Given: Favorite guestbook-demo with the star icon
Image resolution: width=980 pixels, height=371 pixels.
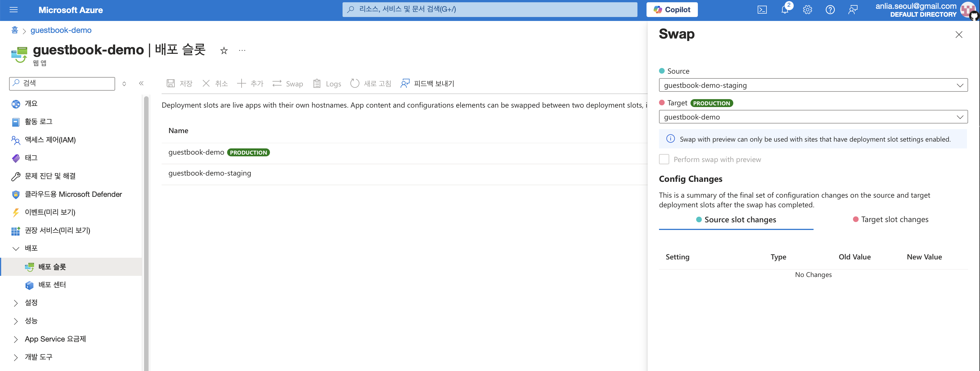Looking at the screenshot, I should click(x=224, y=51).
